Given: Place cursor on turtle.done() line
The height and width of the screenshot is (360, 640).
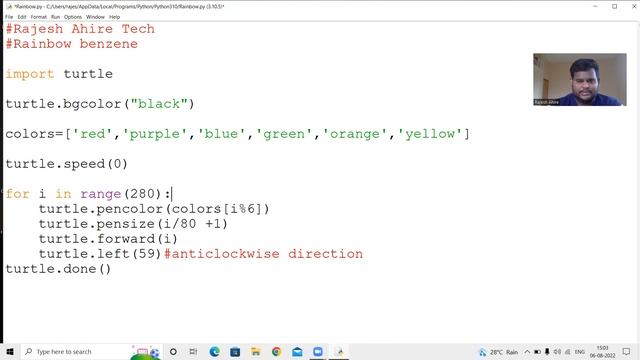Looking at the screenshot, I should (x=58, y=269).
